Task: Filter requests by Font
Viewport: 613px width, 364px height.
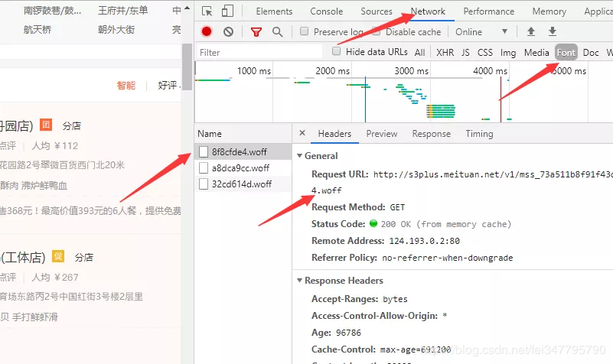Action: point(566,52)
